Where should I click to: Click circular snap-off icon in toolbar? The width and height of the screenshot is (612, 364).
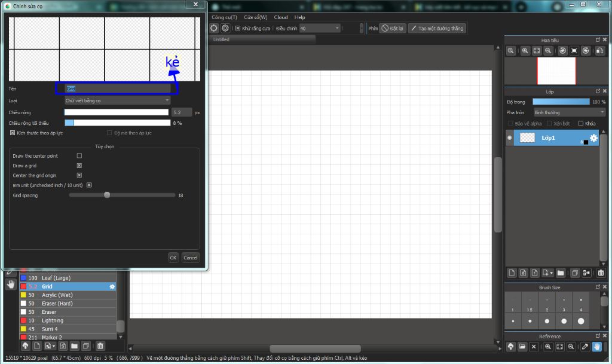coord(214,28)
